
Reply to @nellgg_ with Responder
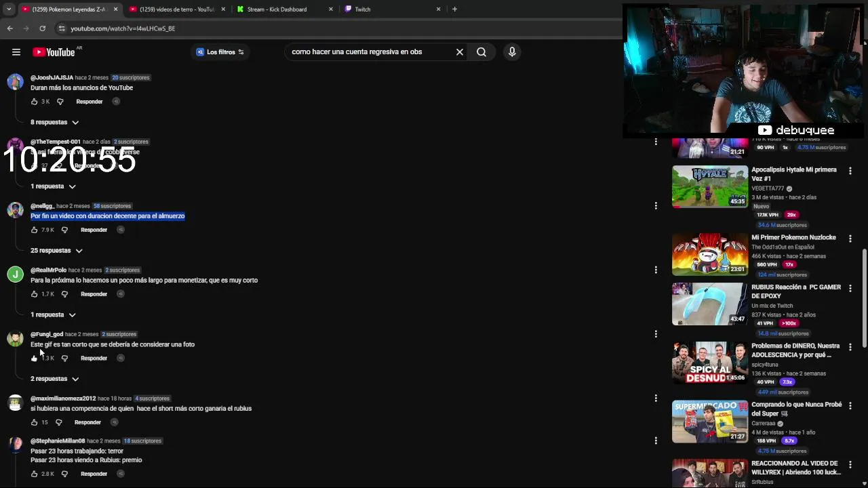pyautogui.click(x=94, y=230)
